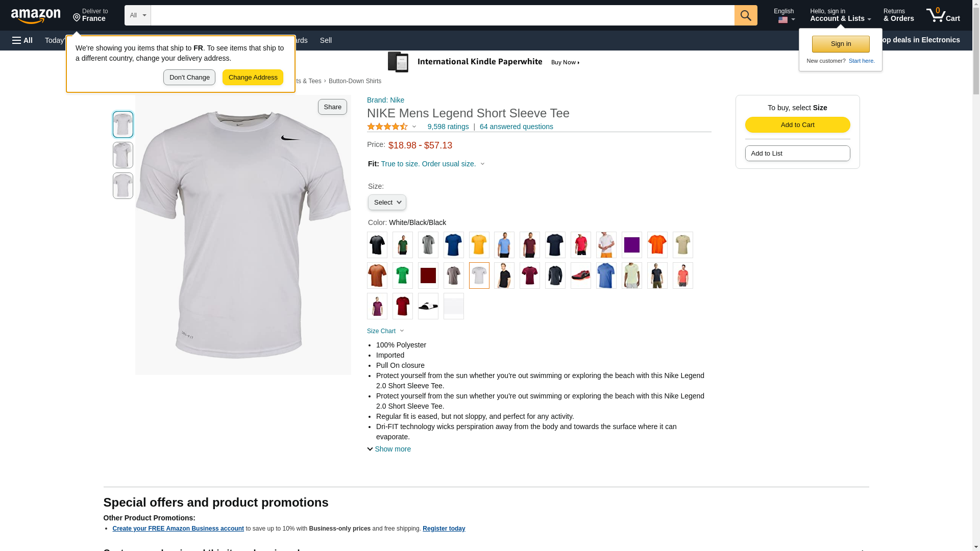Open the All search category dropdown
The height and width of the screenshot is (551, 980).
pos(137,15)
